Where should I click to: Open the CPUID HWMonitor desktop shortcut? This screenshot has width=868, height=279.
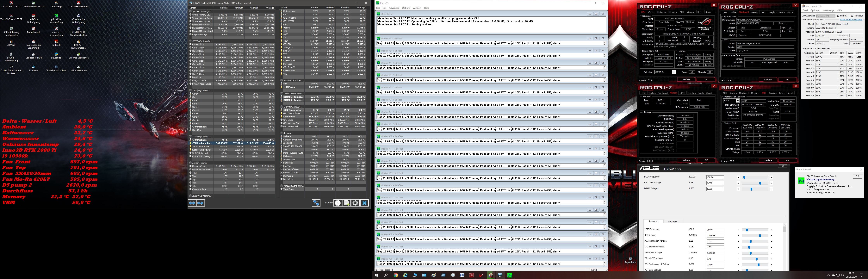tap(78, 4)
